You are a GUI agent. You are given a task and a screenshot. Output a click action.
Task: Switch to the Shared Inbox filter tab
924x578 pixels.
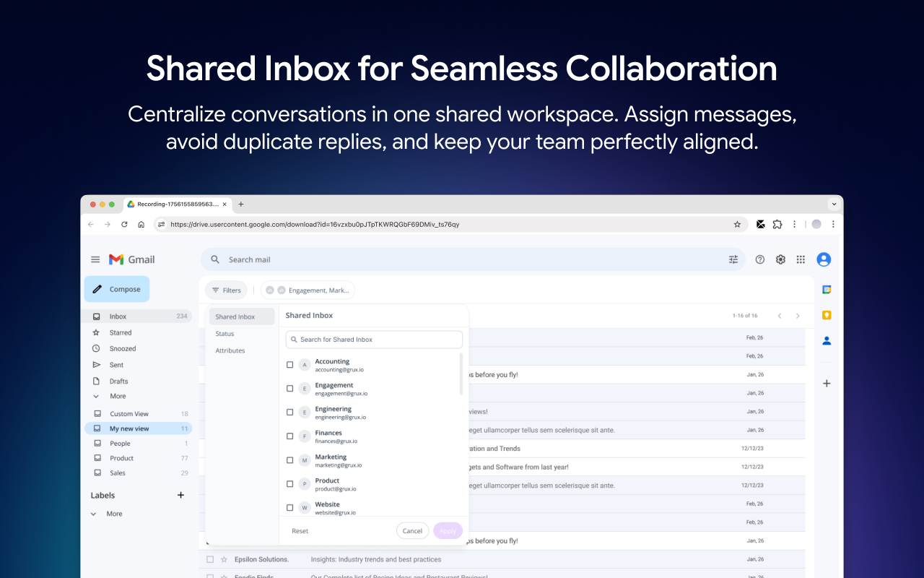click(x=242, y=316)
